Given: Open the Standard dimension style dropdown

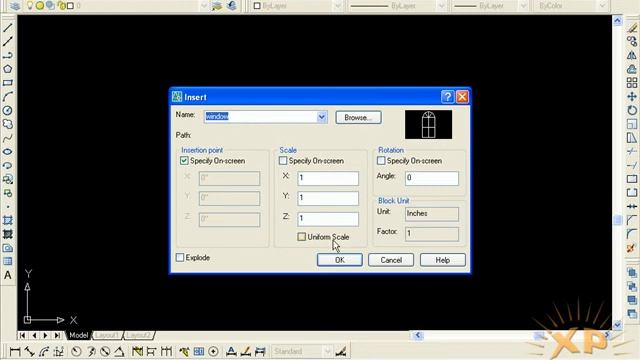Looking at the screenshot, I should (x=327, y=351).
